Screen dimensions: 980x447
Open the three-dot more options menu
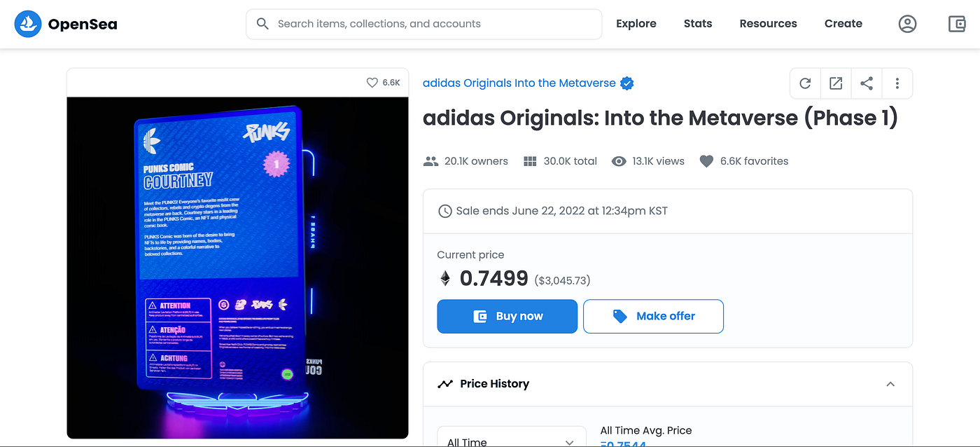pyautogui.click(x=897, y=83)
